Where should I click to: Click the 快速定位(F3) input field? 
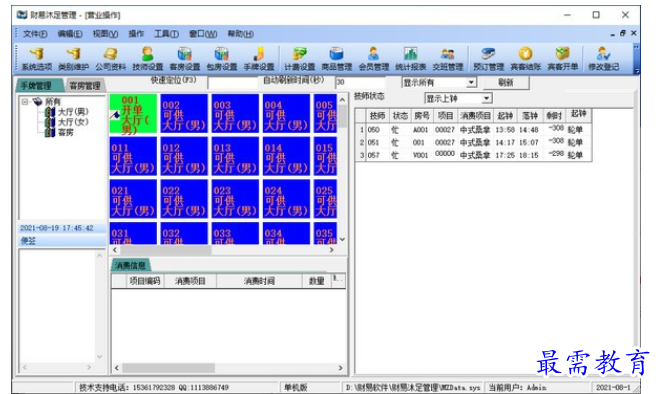point(231,83)
